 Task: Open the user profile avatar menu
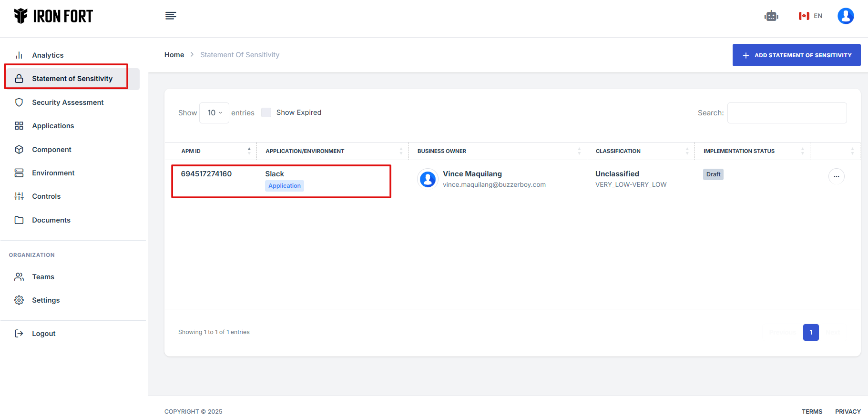[845, 16]
